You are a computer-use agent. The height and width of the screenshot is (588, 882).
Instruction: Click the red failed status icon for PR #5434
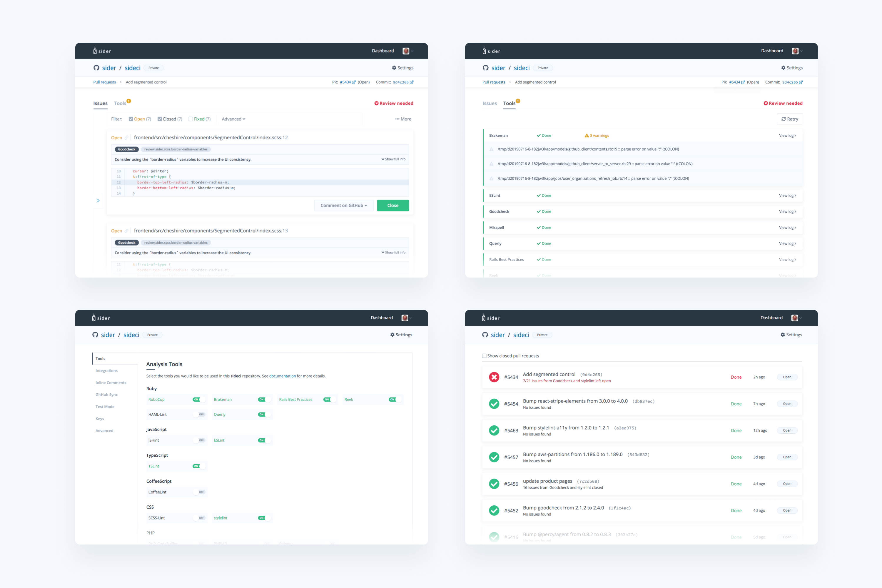[x=494, y=377]
